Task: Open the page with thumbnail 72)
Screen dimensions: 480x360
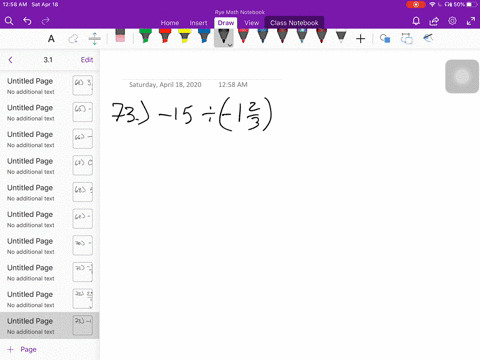Action: pos(50,299)
